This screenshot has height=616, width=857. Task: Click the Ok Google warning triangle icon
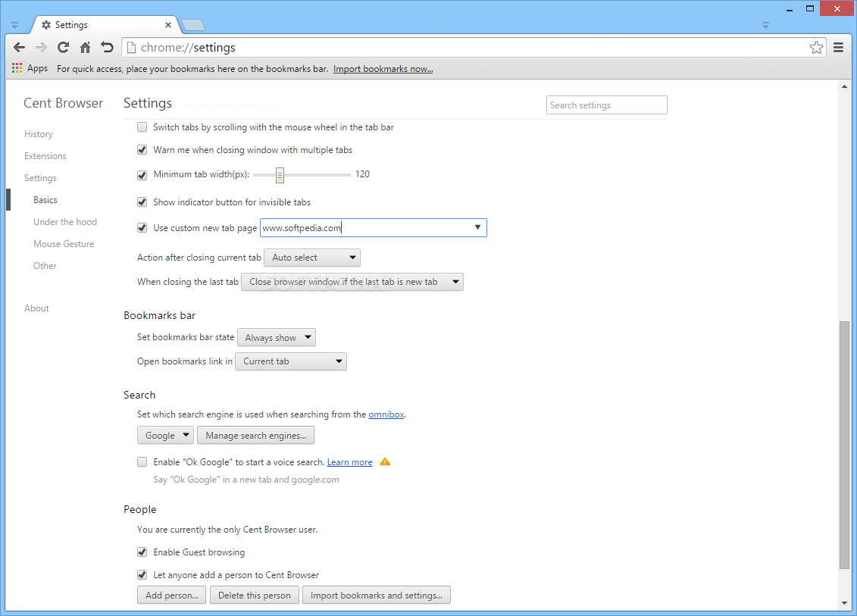(x=385, y=462)
